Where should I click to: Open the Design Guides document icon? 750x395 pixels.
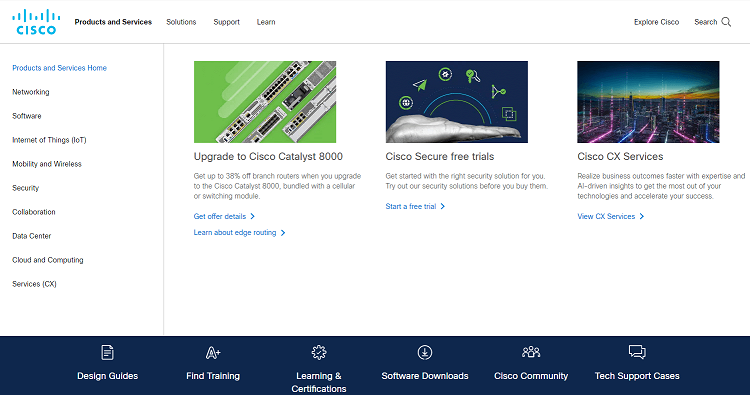108,352
